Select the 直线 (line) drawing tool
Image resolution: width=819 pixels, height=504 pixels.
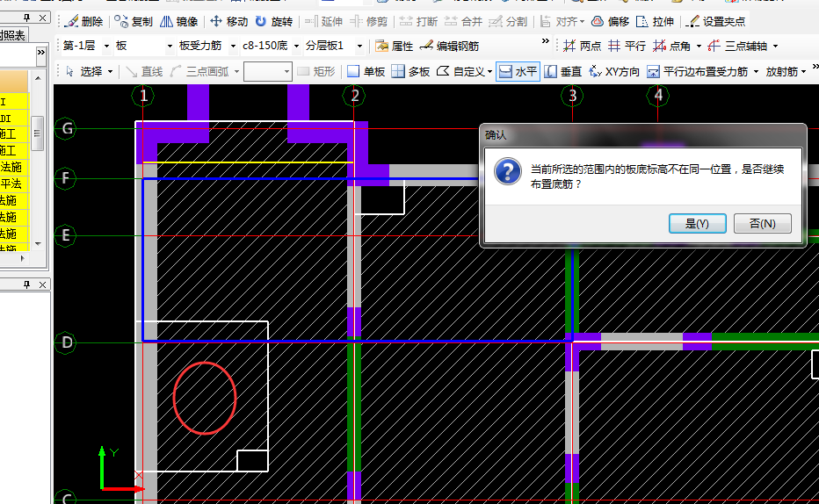pos(144,71)
